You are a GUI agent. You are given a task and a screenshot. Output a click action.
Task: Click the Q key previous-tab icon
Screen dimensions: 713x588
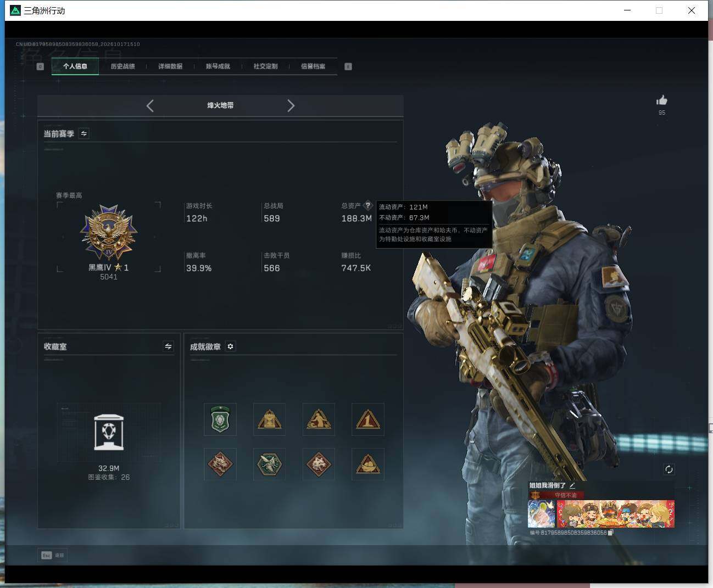[x=40, y=66]
